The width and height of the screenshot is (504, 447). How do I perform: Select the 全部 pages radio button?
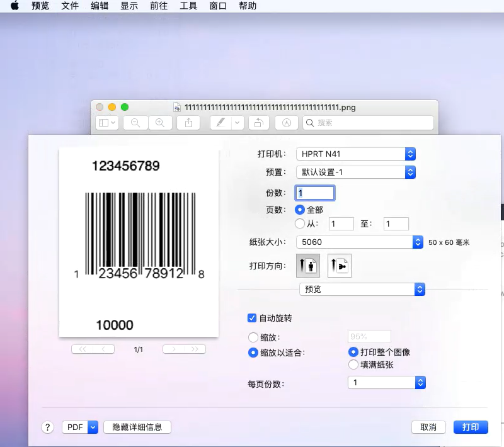coord(300,210)
